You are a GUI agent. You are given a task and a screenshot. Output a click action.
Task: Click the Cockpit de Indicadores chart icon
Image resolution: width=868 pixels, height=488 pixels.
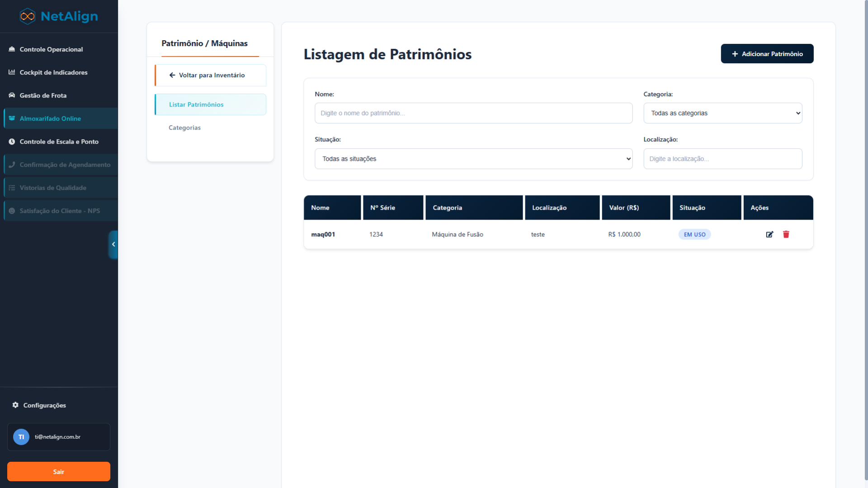coord(12,72)
